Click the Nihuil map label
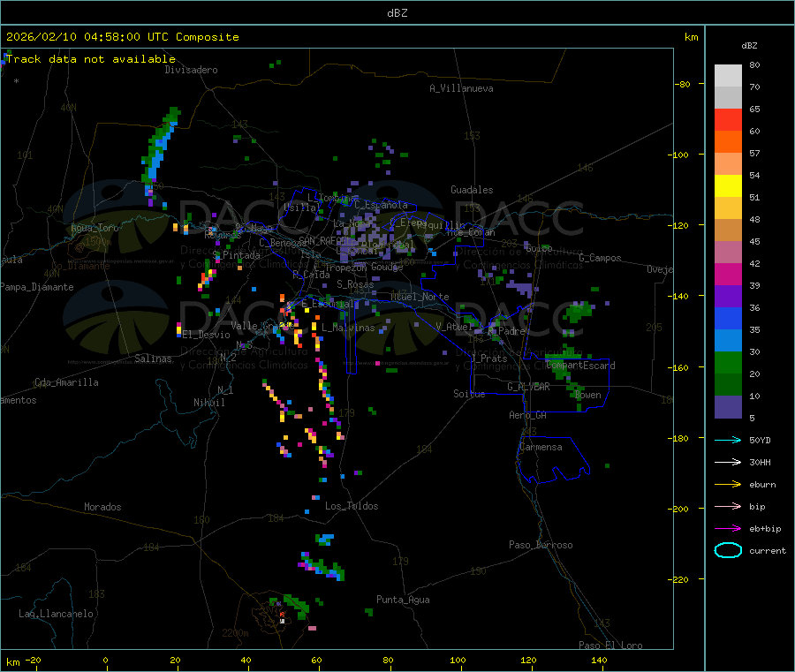 208,403
